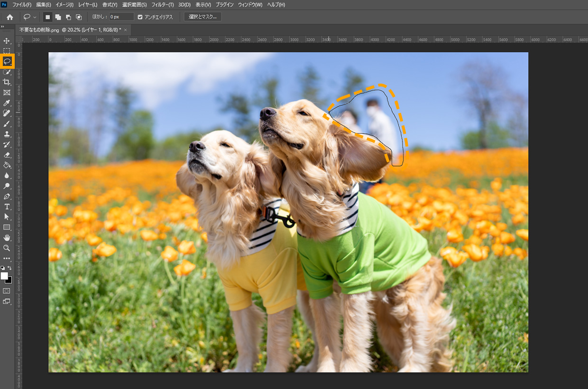
Task: Choose Intersect with Selection mode
Action: pyautogui.click(x=79, y=17)
